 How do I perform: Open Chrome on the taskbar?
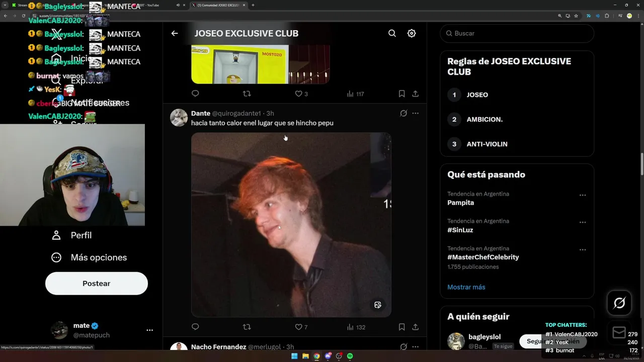[316, 356]
